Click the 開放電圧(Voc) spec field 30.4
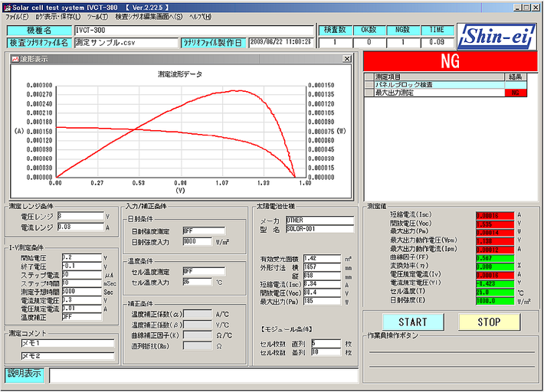Viewport: 544px width, 392px height. click(x=322, y=292)
